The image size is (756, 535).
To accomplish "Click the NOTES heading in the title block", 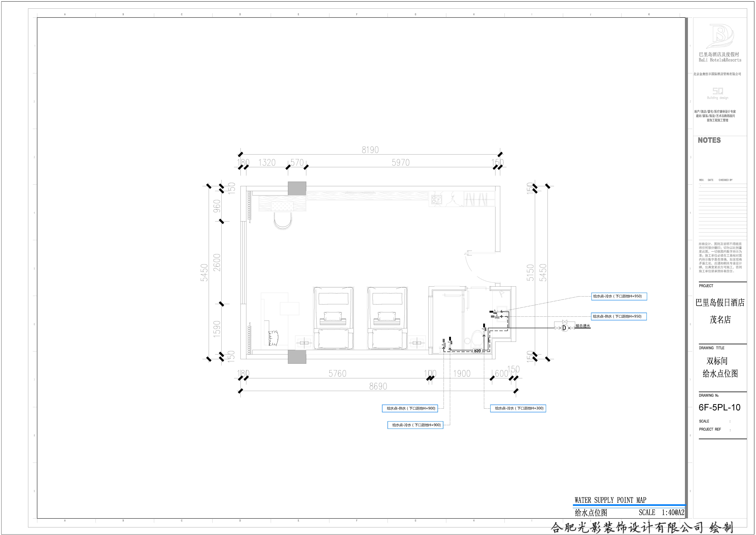I will (x=709, y=140).
